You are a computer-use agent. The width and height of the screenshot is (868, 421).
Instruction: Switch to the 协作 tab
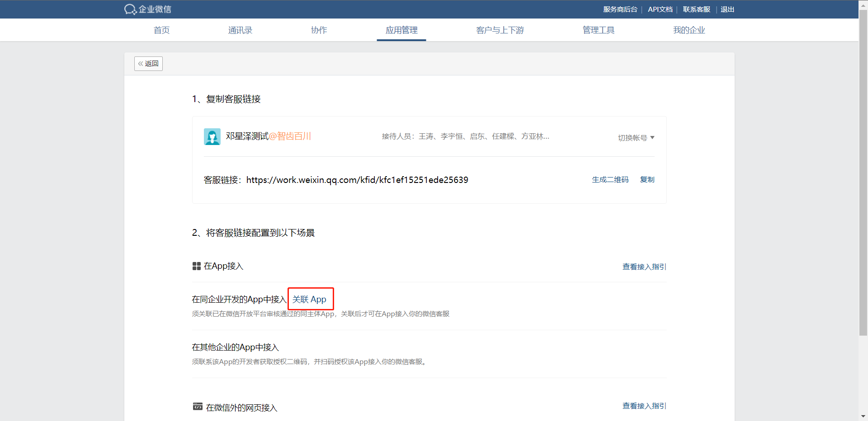coord(319,30)
